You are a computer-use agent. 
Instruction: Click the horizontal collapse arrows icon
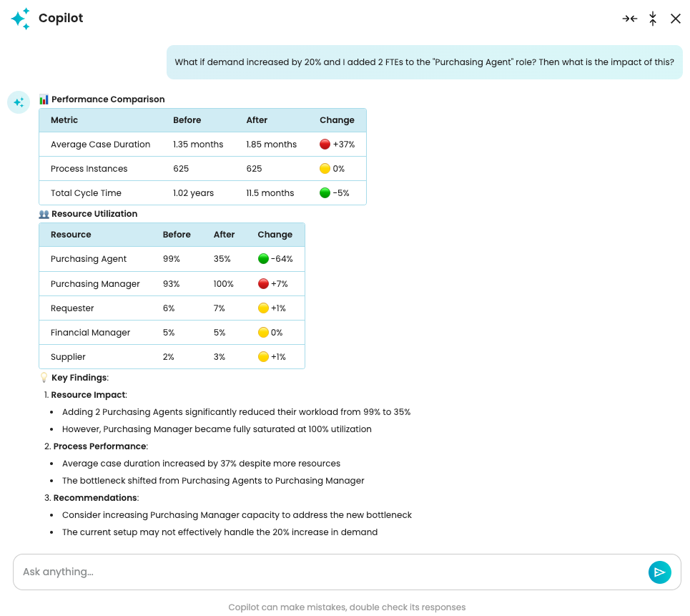click(x=629, y=19)
